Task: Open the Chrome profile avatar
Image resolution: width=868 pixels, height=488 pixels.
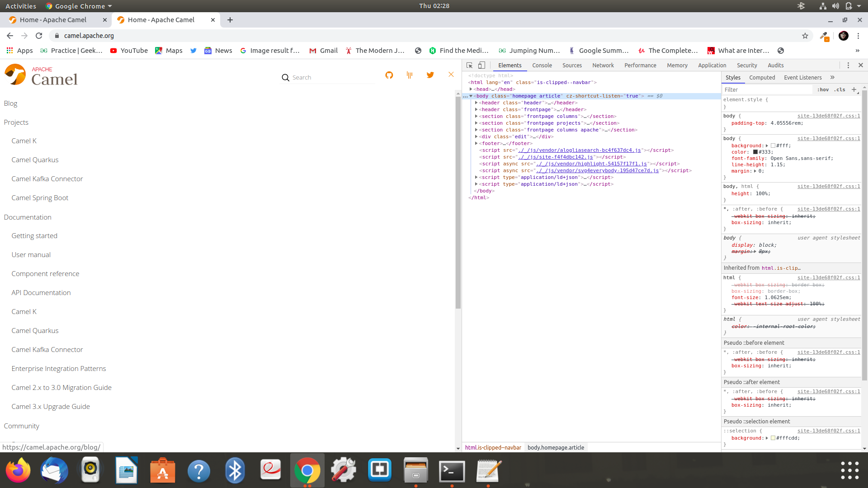Action: click(x=844, y=36)
